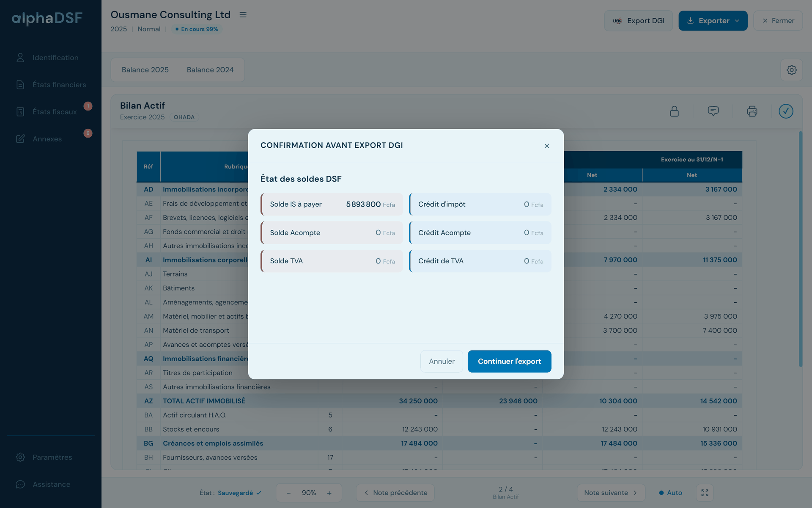The height and width of the screenshot is (508, 812).
Task: Click the Fermer button
Action: 778,21
